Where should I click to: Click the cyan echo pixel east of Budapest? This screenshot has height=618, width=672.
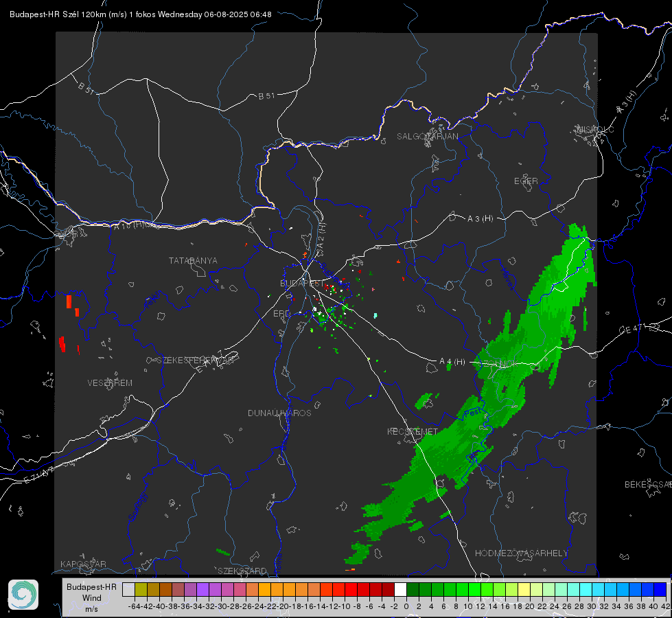coord(375,316)
